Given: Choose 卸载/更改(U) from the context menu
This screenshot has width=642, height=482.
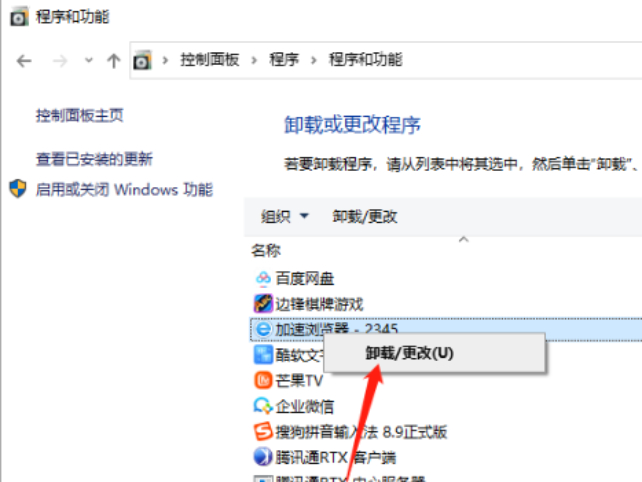Looking at the screenshot, I should coord(434,353).
